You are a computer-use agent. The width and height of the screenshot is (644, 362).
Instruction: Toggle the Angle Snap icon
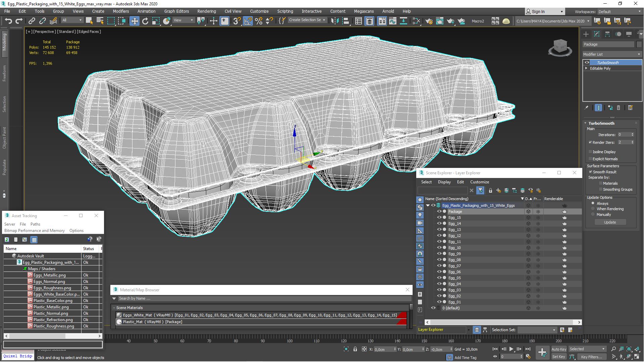(x=248, y=21)
